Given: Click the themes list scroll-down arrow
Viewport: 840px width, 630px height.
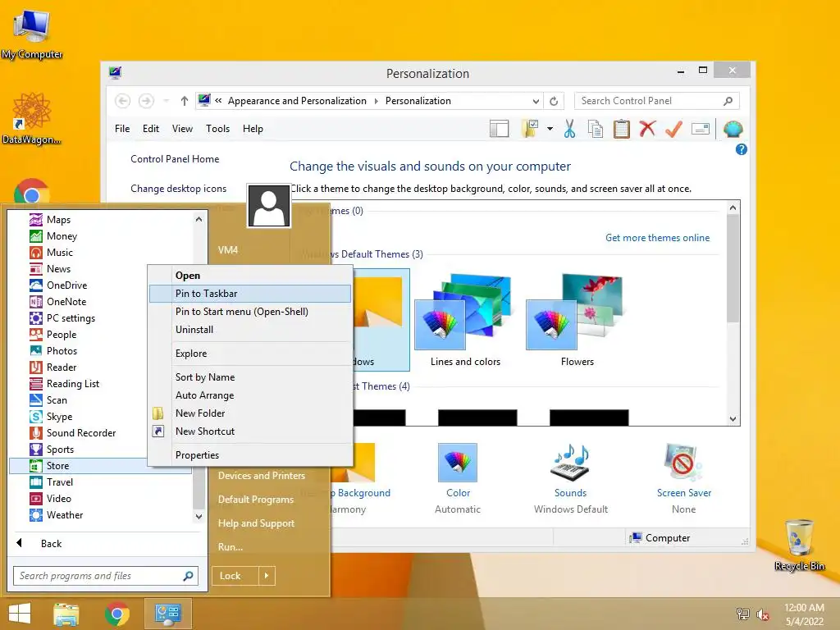Looking at the screenshot, I should 733,419.
